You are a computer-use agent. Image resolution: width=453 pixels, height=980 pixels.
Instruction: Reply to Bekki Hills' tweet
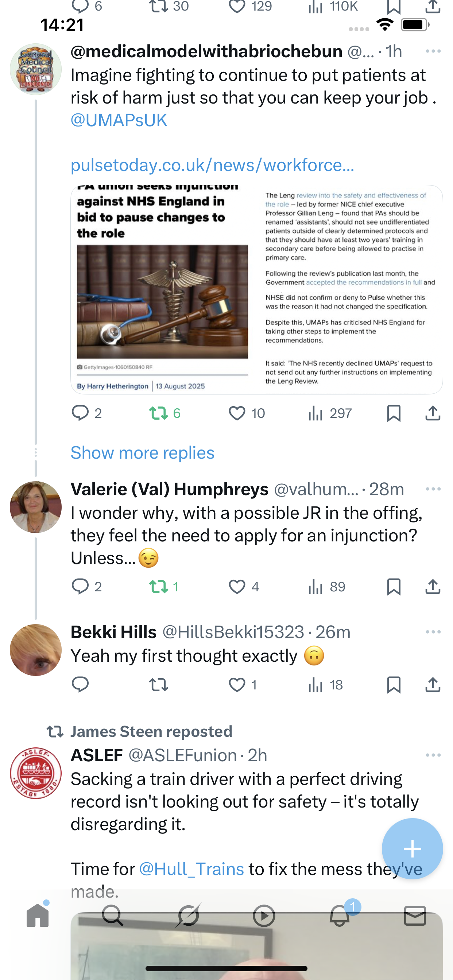tap(80, 685)
